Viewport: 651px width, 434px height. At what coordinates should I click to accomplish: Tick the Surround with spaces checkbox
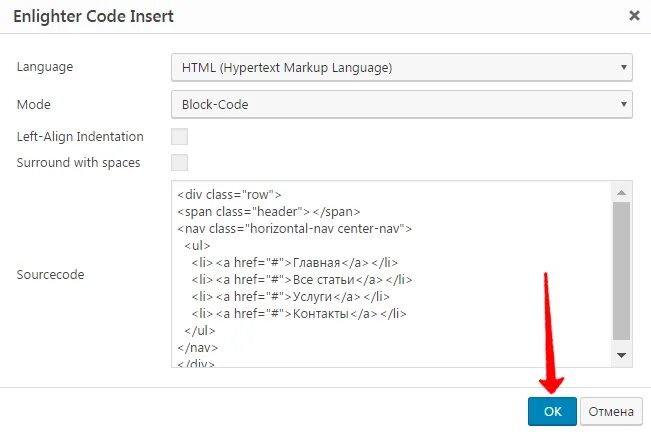coord(180,162)
